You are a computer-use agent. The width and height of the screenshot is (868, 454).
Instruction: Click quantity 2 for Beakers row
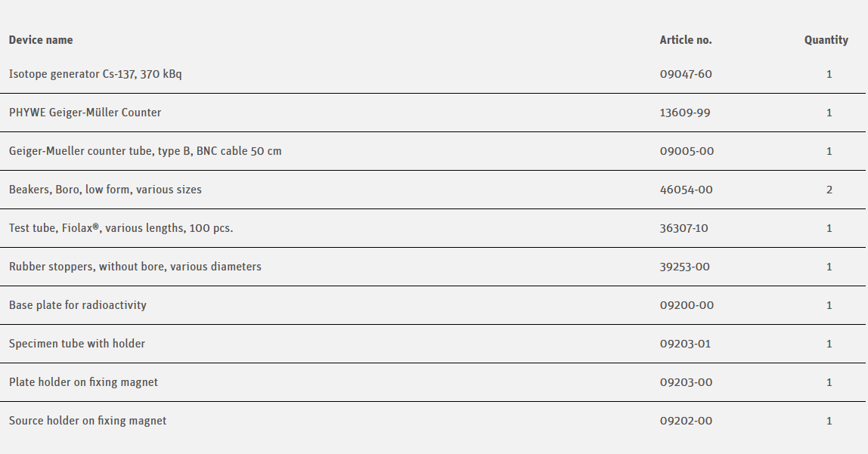pos(829,190)
